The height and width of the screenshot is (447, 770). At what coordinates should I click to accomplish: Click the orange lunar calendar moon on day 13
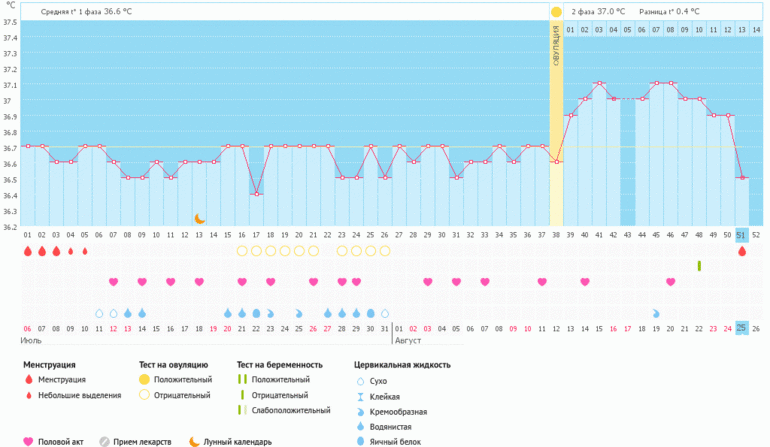click(x=199, y=219)
